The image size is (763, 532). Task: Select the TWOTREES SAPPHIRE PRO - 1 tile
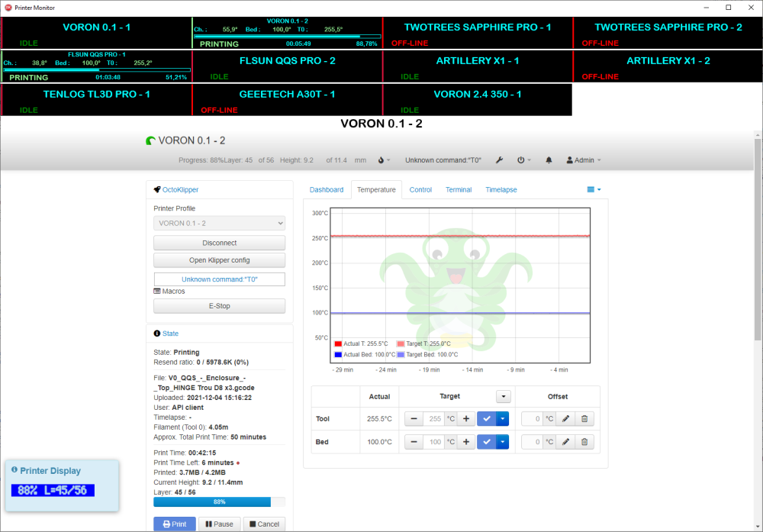478,33
